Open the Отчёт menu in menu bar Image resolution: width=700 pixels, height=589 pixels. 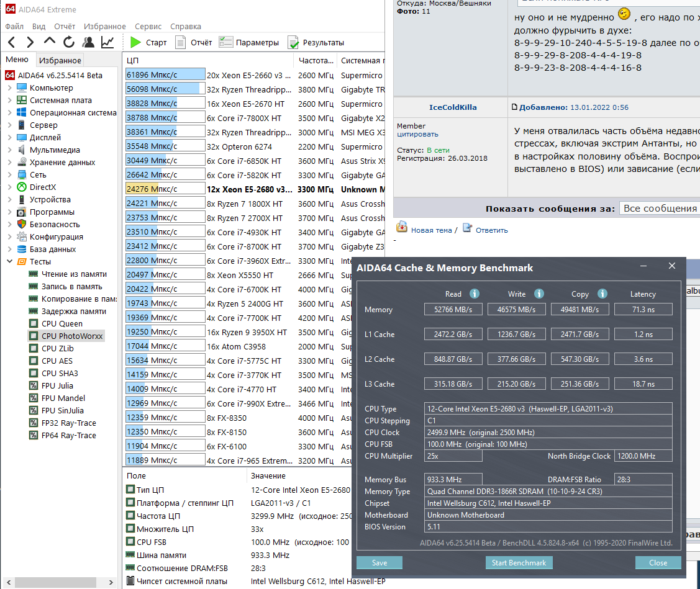point(65,26)
